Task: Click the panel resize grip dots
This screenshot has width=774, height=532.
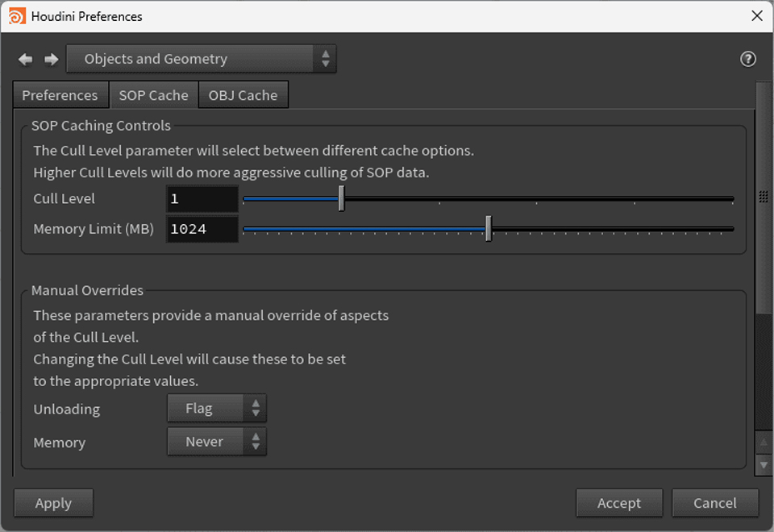Action: point(764,195)
